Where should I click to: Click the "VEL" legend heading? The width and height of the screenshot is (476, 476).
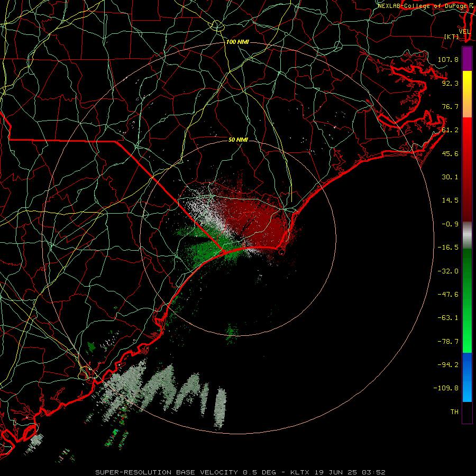[x=465, y=32]
